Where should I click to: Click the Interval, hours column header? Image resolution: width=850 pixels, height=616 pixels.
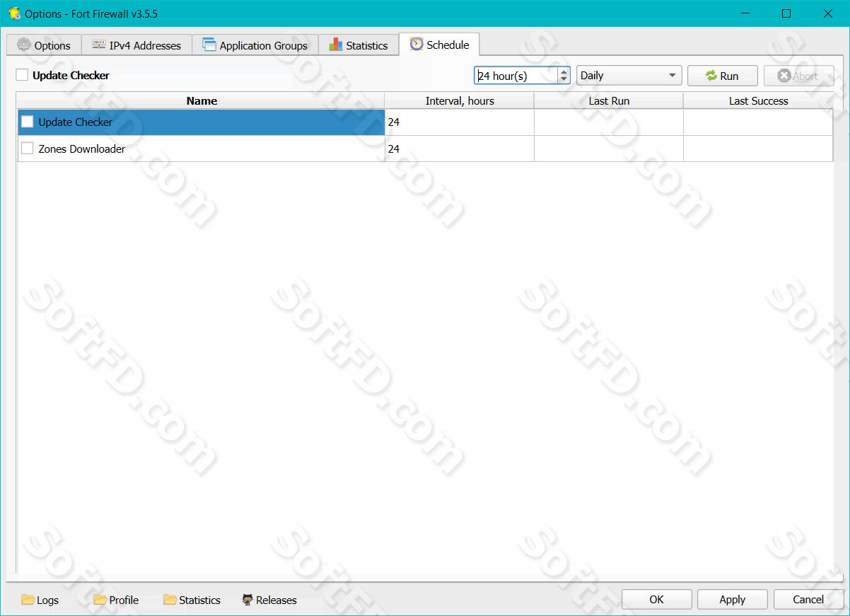click(460, 100)
